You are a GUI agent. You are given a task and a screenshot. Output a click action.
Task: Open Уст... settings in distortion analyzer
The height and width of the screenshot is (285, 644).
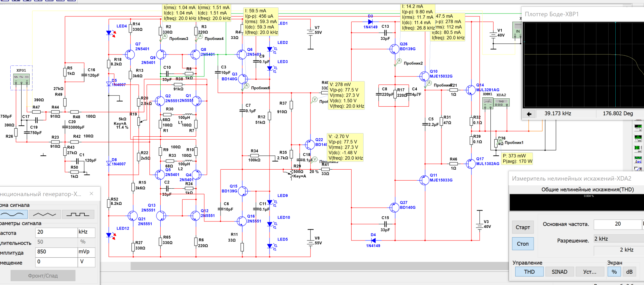click(590, 272)
